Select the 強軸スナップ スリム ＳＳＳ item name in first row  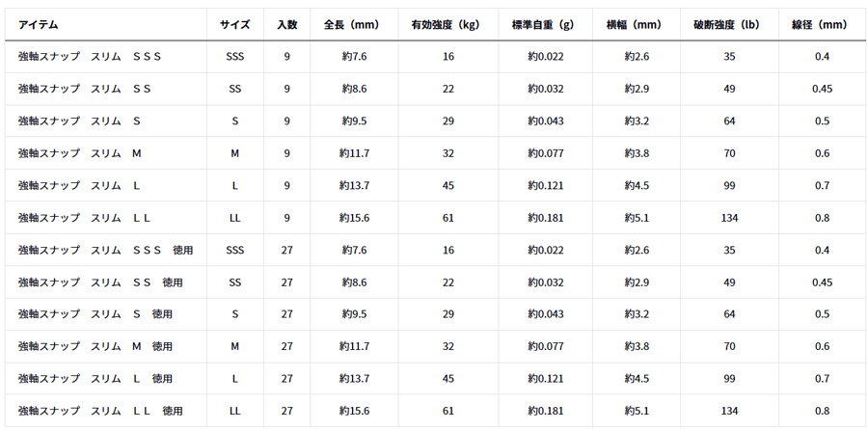click(x=90, y=57)
